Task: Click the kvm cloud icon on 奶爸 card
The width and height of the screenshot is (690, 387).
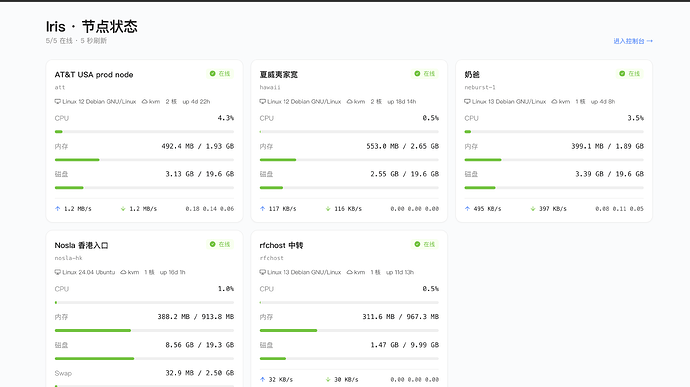Action: click(x=554, y=102)
